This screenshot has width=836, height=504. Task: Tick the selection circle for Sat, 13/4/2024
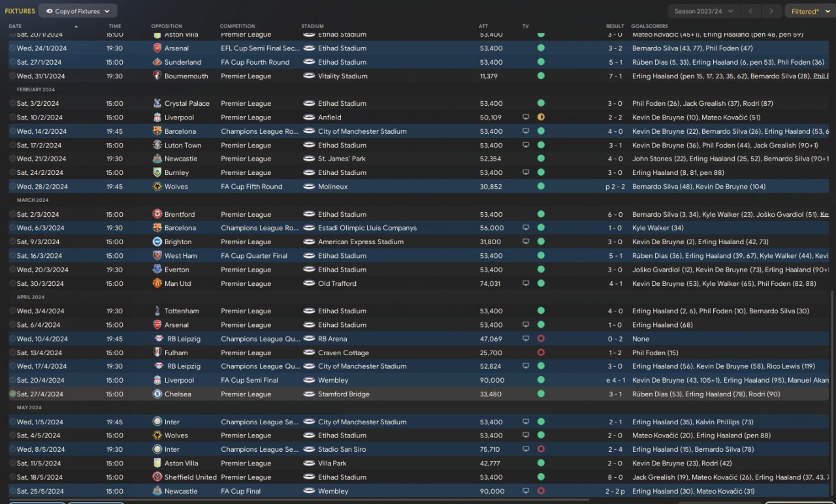[x=12, y=353]
